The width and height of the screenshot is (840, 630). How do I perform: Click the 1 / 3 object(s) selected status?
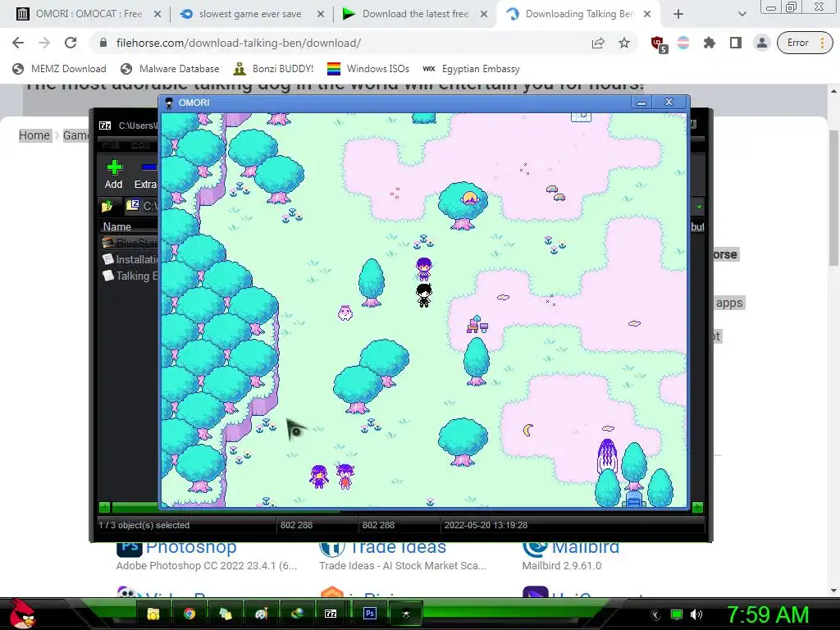(x=144, y=525)
